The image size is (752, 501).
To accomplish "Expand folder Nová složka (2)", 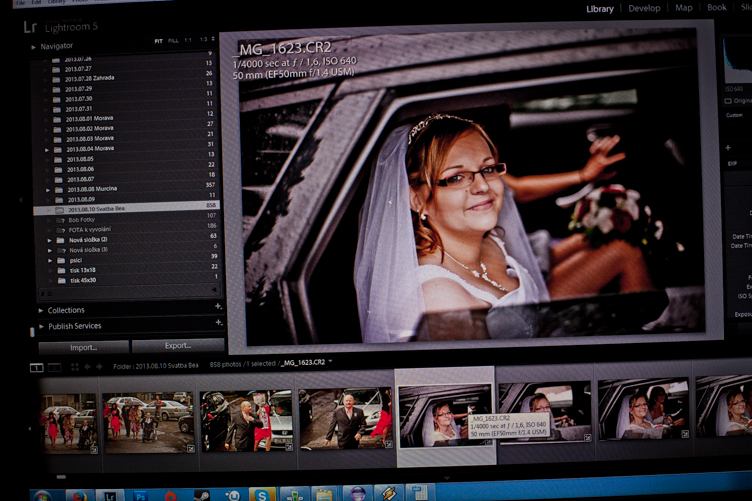I will pos(49,240).
